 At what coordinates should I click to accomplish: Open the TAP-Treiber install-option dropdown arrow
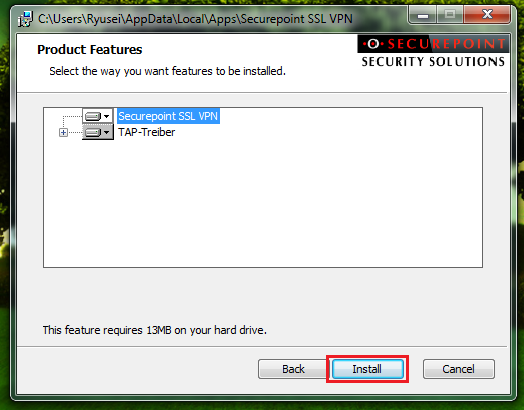tap(107, 132)
